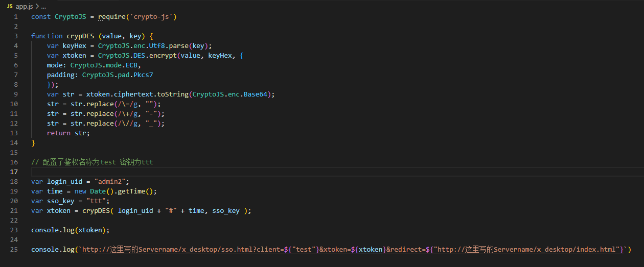Click the "_" string on line 12
This screenshot has height=267, width=644.
tap(151, 124)
